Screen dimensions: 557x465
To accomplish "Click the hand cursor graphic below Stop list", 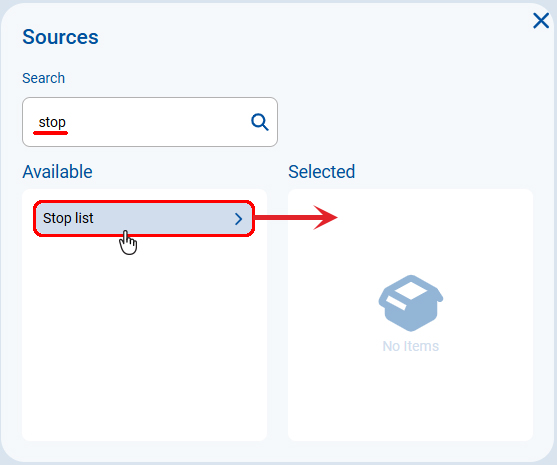I will point(128,243).
